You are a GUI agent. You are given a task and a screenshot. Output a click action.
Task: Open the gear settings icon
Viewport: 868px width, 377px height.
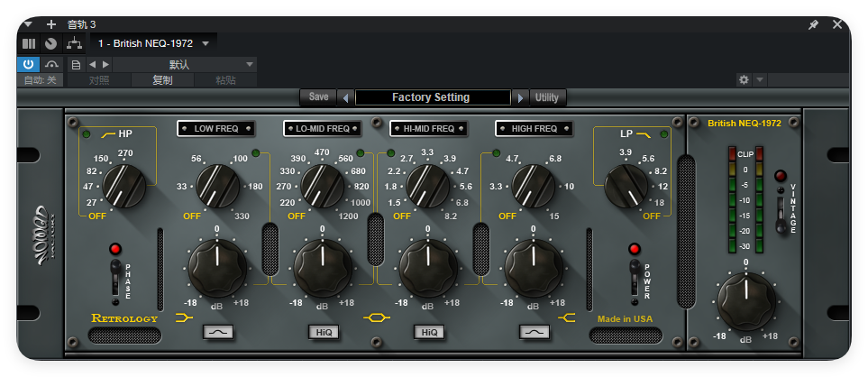click(744, 79)
